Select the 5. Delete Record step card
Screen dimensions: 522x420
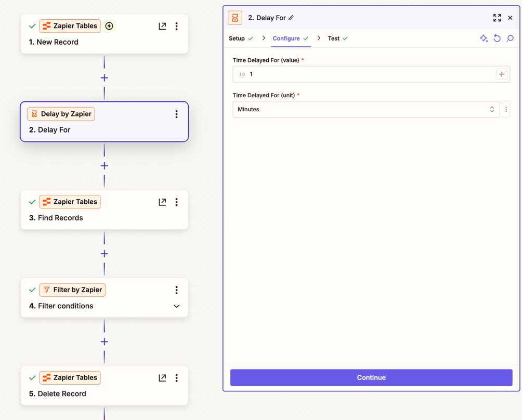tap(104, 386)
